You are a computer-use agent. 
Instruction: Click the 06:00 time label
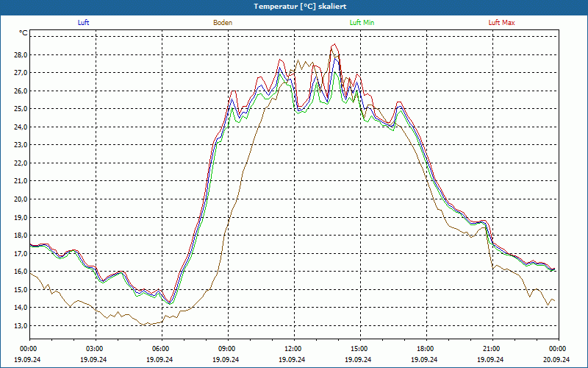(x=161, y=349)
